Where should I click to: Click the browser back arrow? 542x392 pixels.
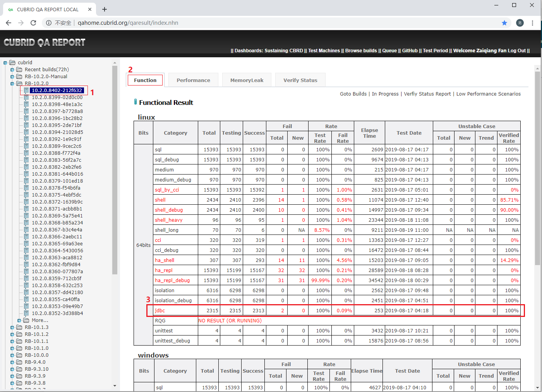(9, 23)
